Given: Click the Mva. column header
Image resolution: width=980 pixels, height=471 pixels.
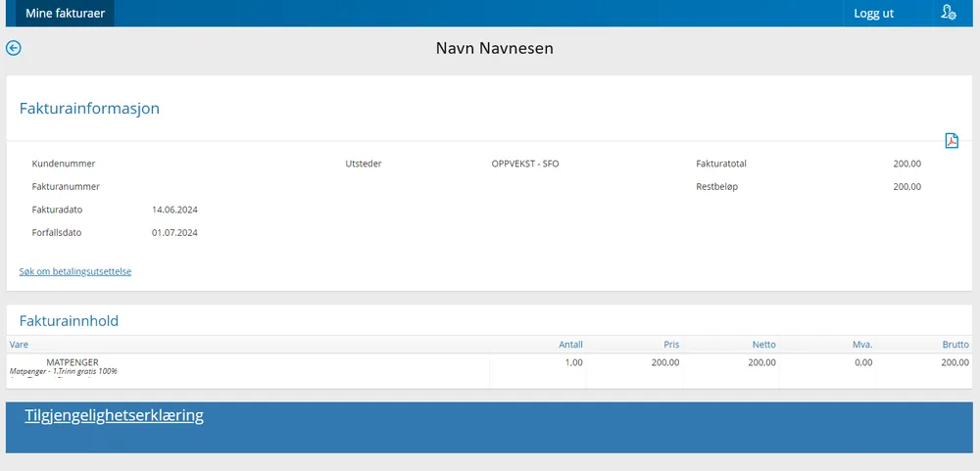Looking at the screenshot, I should point(861,345).
